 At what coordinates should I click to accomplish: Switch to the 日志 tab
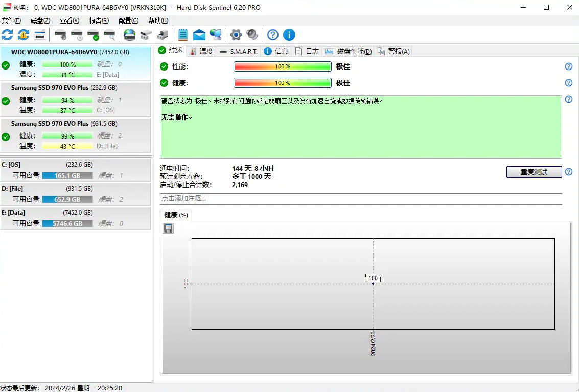[x=307, y=51]
